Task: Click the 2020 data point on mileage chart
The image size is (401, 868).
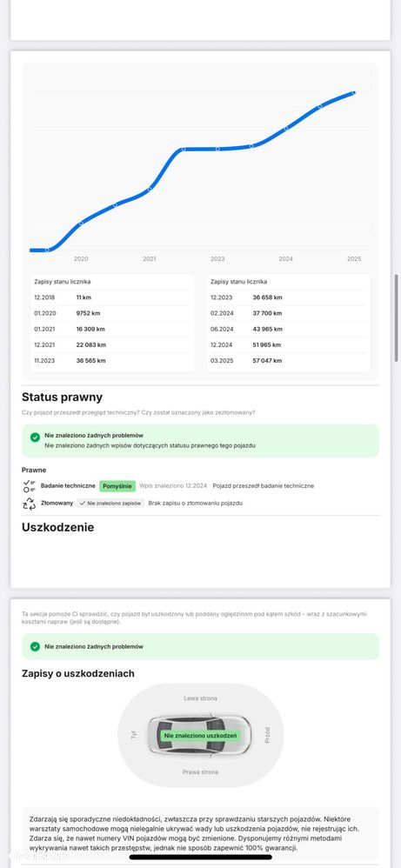Action: (81, 224)
